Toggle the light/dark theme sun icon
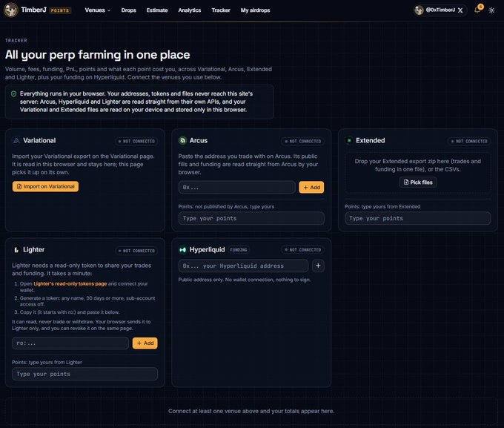 [491, 10]
